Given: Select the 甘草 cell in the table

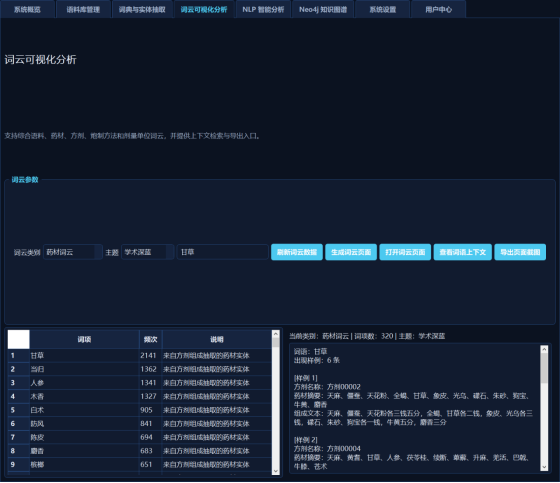Looking at the screenshot, I should point(84,355).
